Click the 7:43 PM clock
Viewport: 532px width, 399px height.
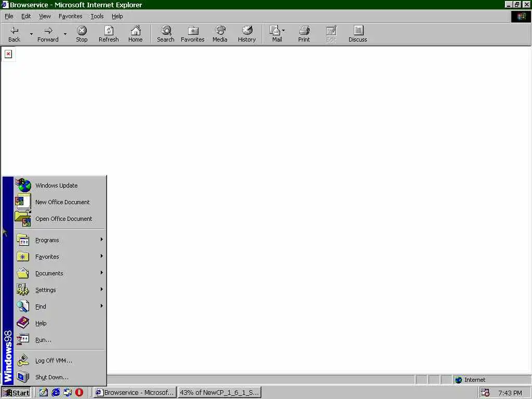click(x=510, y=393)
